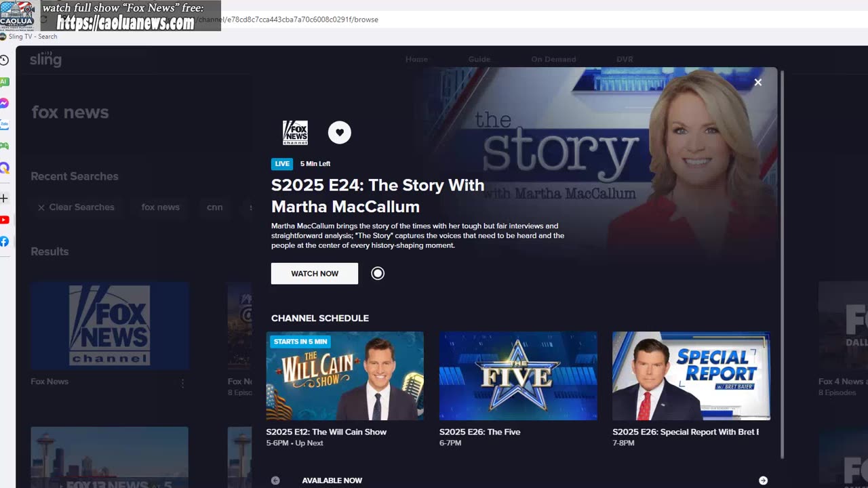Close the show details popup
Viewport: 868px width, 488px height.
757,82
